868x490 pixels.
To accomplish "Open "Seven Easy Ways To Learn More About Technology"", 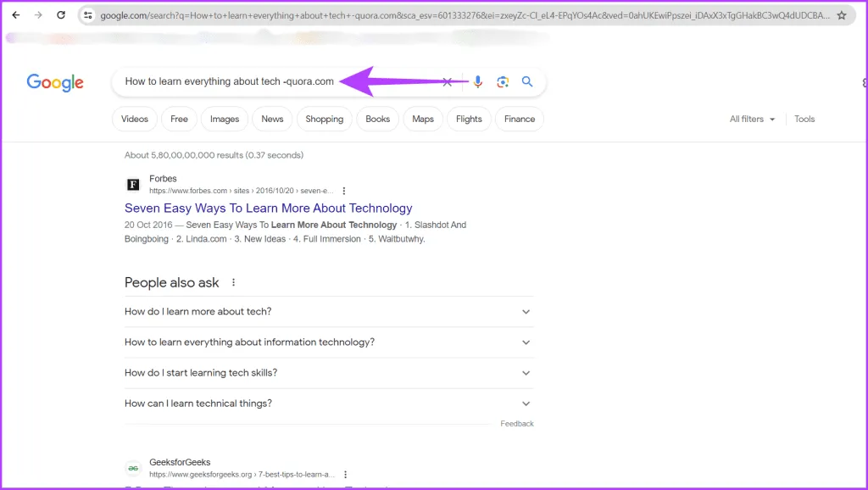I will coord(268,209).
